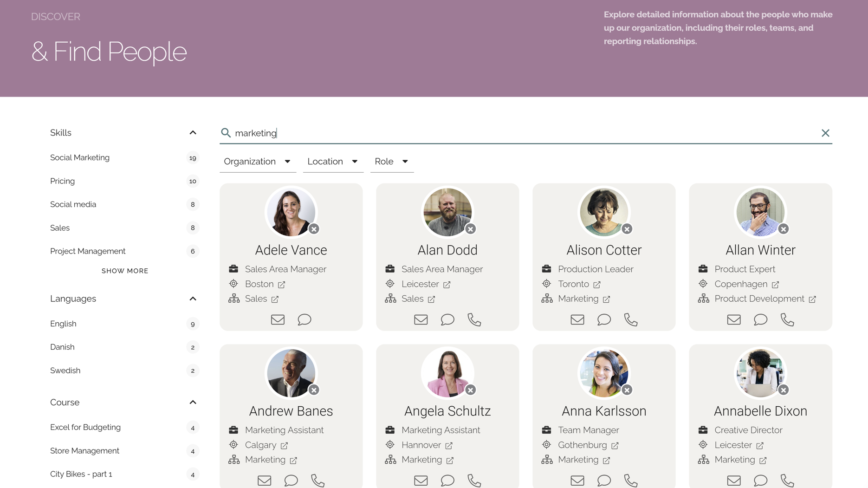868x488 pixels.
Task: Click Angela Schultz's profile photo
Action: point(447,373)
